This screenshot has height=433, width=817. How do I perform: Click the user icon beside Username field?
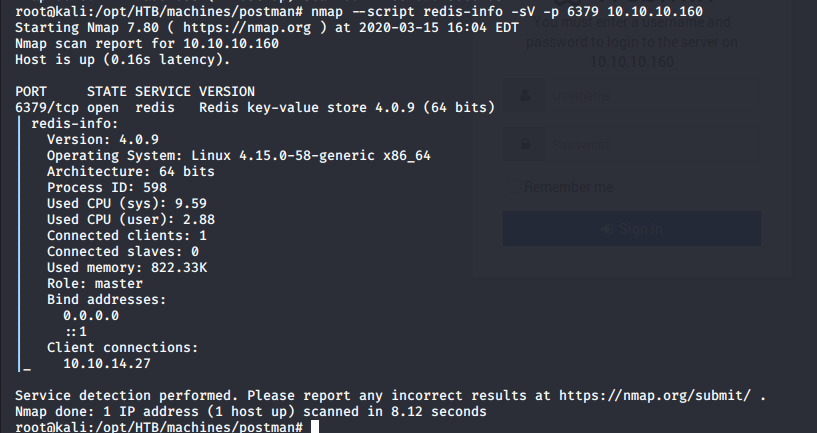(x=525, y=97)
